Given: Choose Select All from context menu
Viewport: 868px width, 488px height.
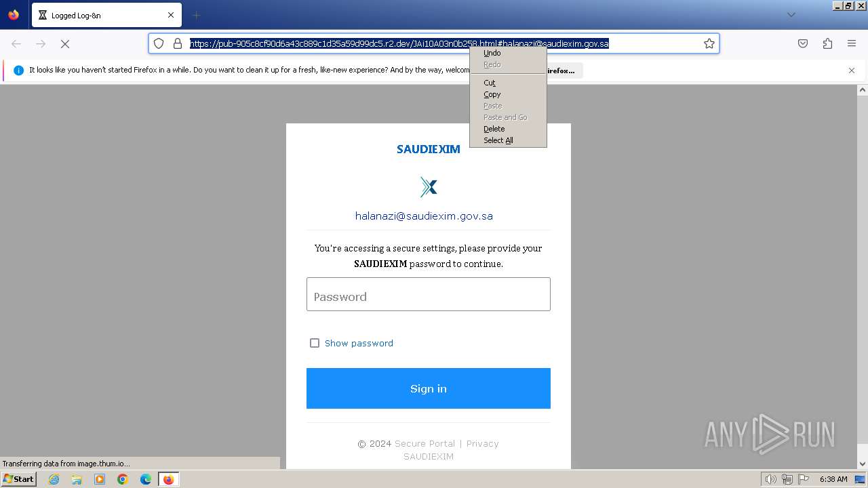Looking at the screenshot, I should [x=508, y=140].
